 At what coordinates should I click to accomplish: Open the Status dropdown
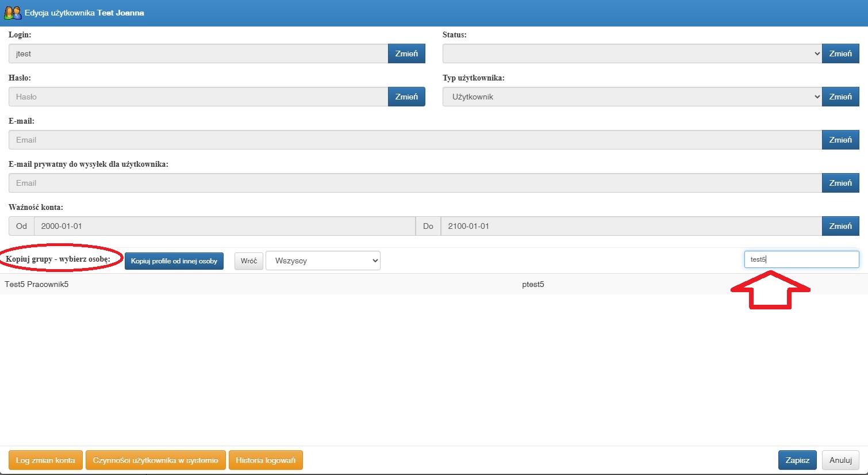pyautogui.click(x=632, y=53)
